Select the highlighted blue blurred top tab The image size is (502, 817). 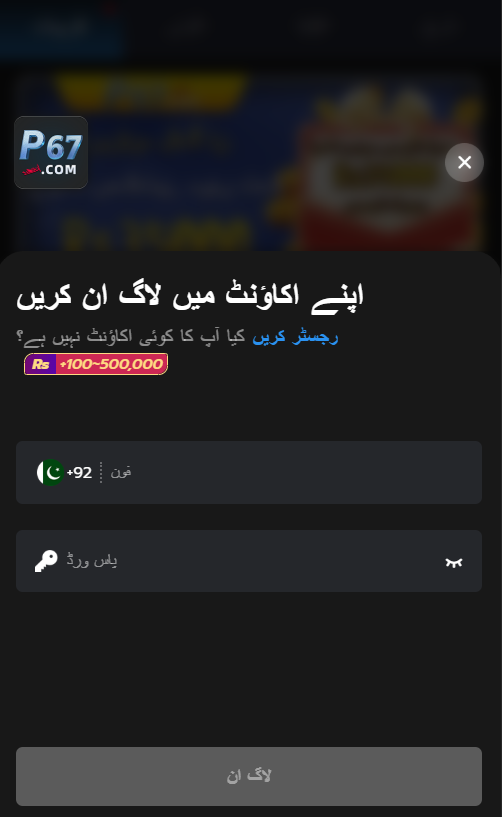pyautogui.click(x=62, y=27)
